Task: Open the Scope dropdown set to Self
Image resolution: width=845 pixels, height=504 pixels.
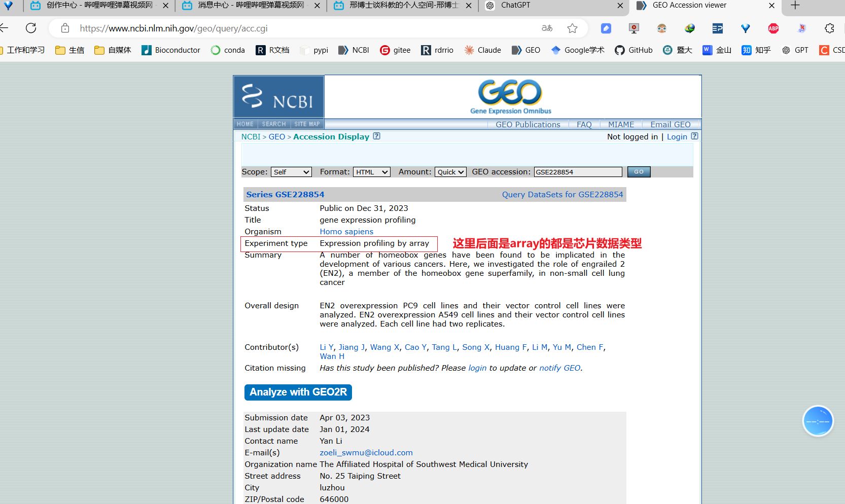Action: pyautogui.click(x=291, y=172)
